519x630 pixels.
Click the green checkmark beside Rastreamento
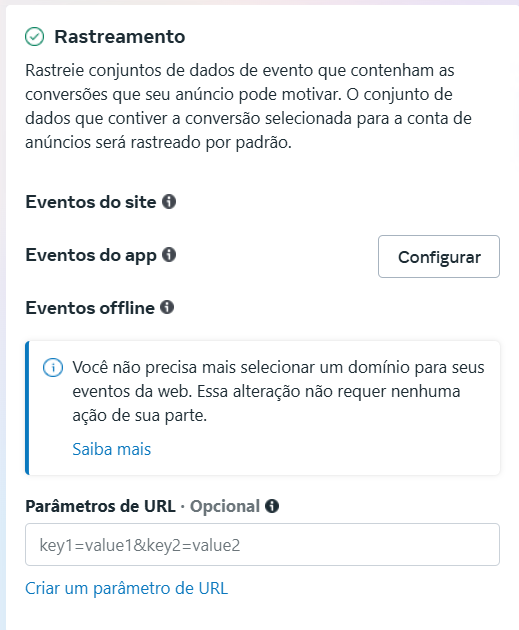(x=35, y=37)
